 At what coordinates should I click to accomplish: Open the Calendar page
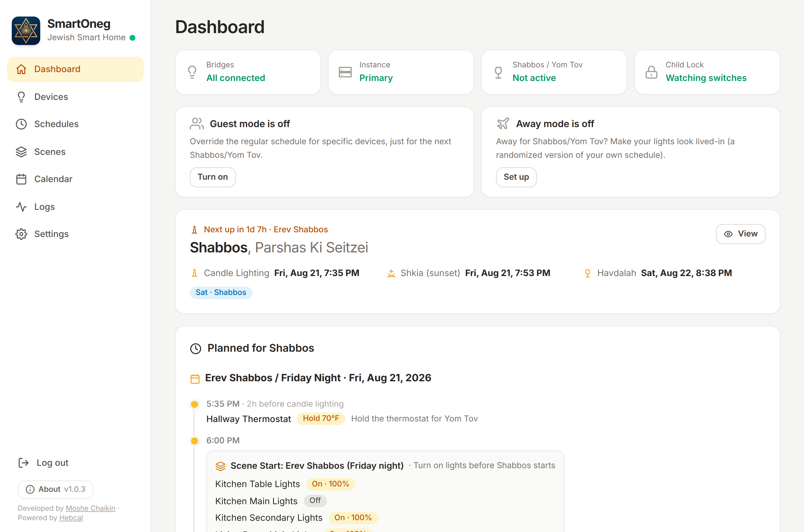click(75, 179)
